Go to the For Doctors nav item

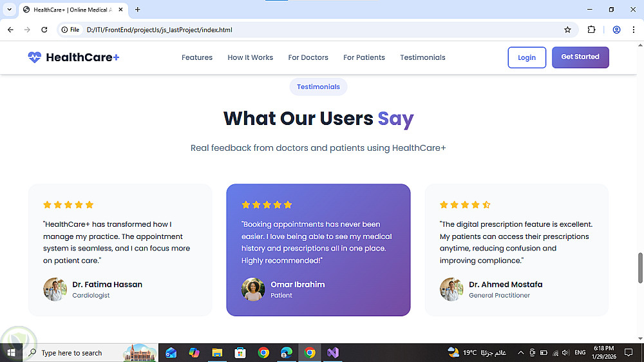pos(308,57)
